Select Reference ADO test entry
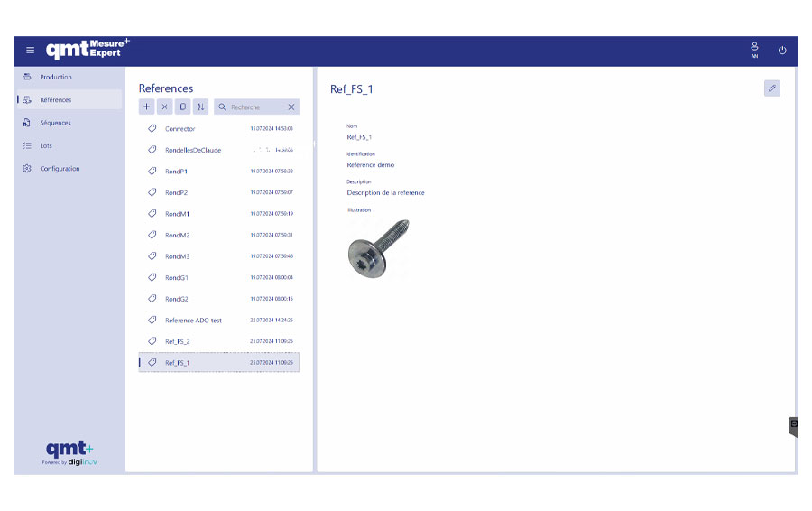The height and width of the screenshot is (511, 812). click(193, 321)
